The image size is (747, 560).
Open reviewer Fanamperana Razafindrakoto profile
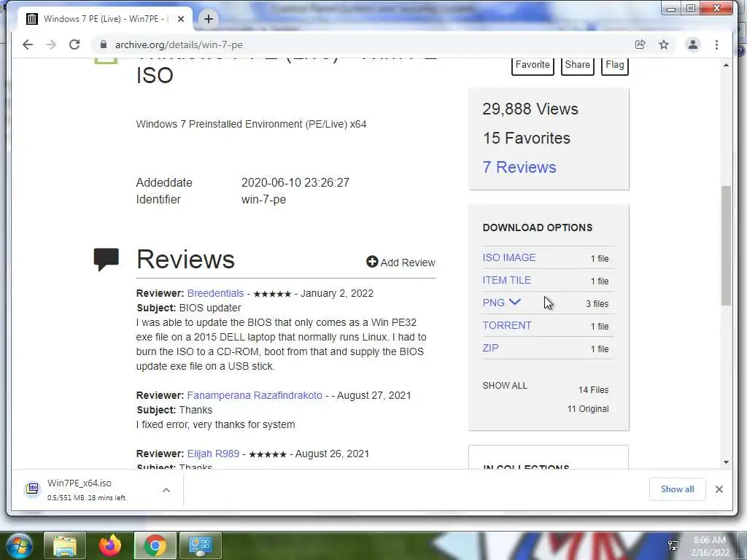(x=255, y=395)
